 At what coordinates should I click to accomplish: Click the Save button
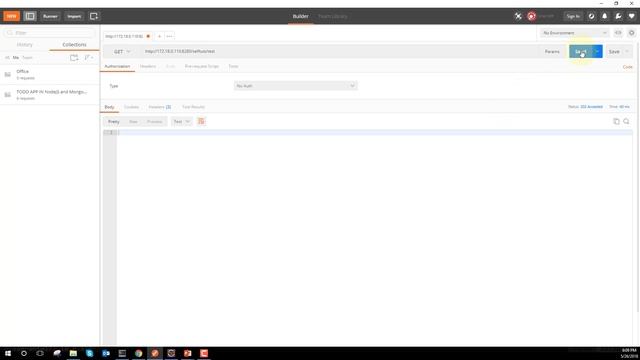coord(614,51)
